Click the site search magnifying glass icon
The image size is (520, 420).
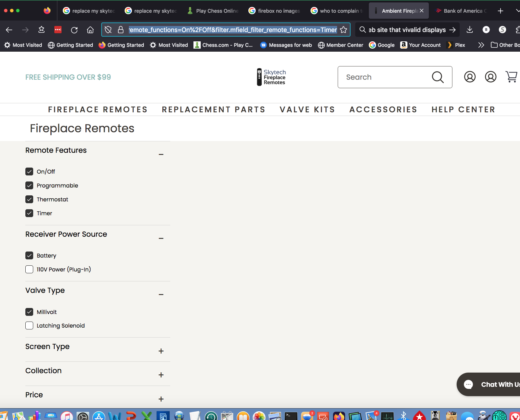[x=438, y=77]
